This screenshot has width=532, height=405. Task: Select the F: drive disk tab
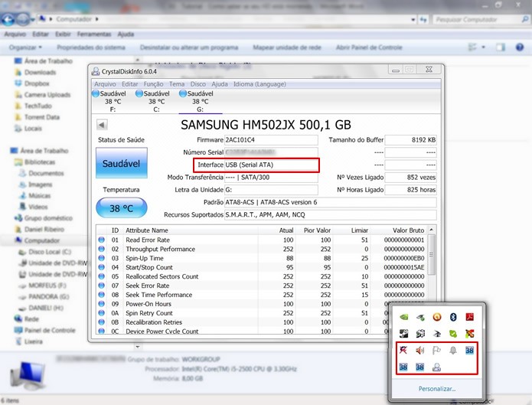pyautogui.click(x=113, y=101)
